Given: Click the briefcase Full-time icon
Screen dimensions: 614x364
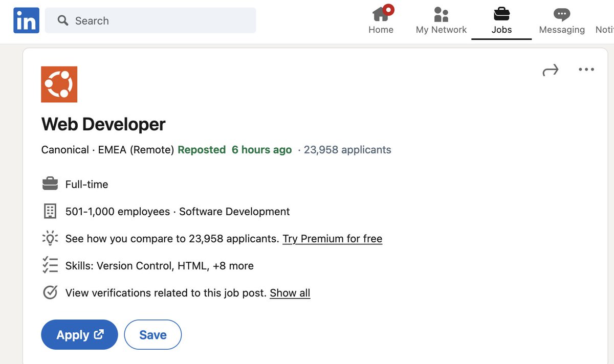Looking at the screenshot, I should pos(50,184).
